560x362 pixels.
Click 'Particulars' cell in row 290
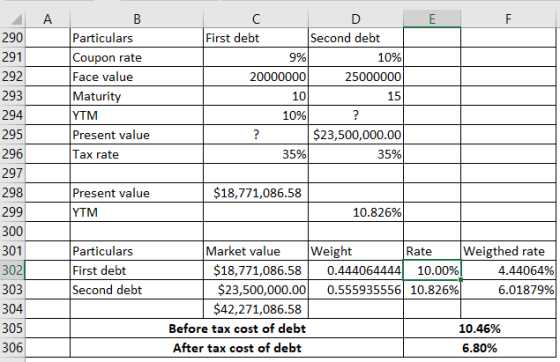(137, 37)
